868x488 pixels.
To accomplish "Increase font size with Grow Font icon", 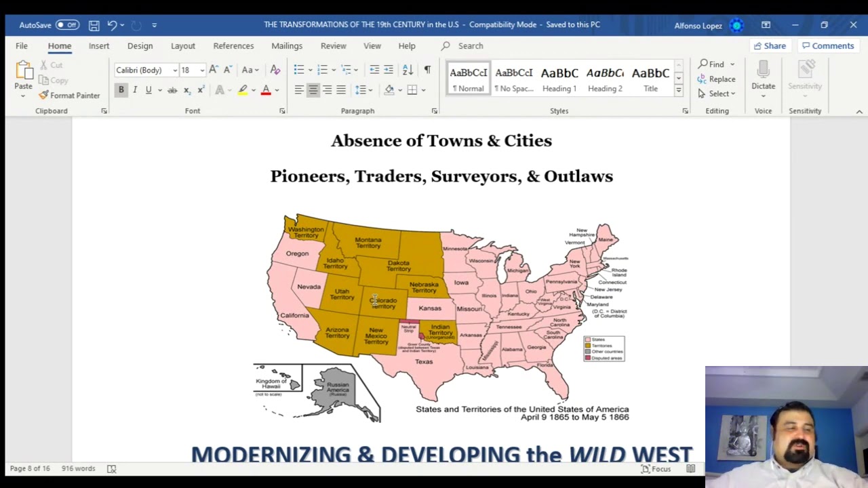I will click(214, 70).
